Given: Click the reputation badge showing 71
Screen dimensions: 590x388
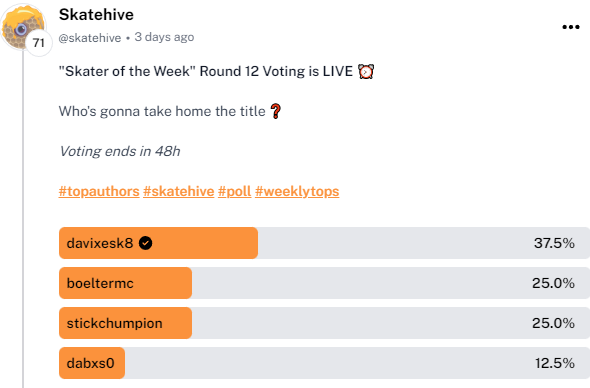Looking at the screenshot, I should tap(38, 43).
